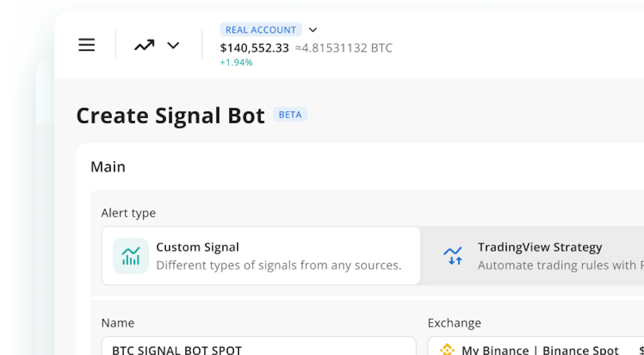The image size is (644, 355).
Task: Click the Alert type label
Action: click(128, 213)
